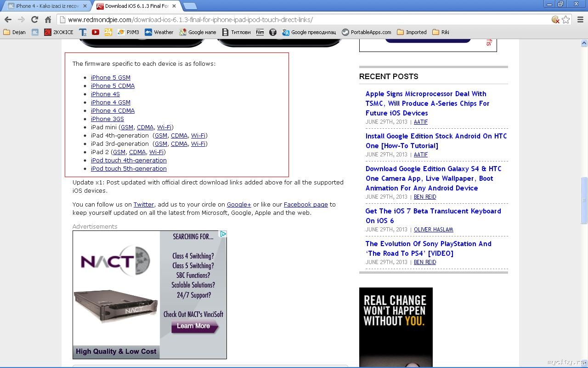This screenshot has height=368, width=588.
Task: Open Evolution Of Sony PlayStation post
Action: coord(429,248)
